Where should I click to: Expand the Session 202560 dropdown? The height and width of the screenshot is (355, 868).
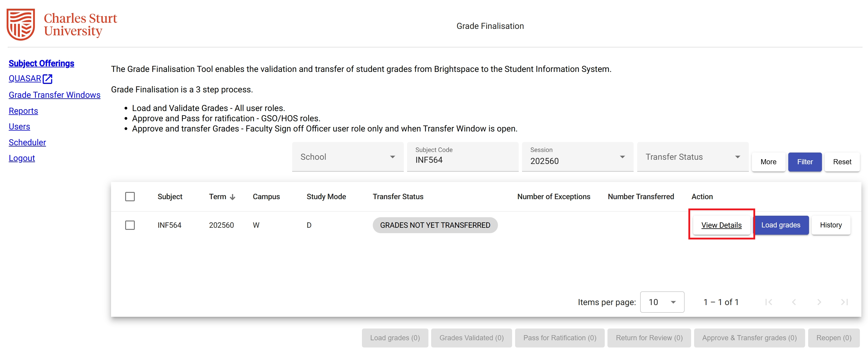tap(577, 157)
